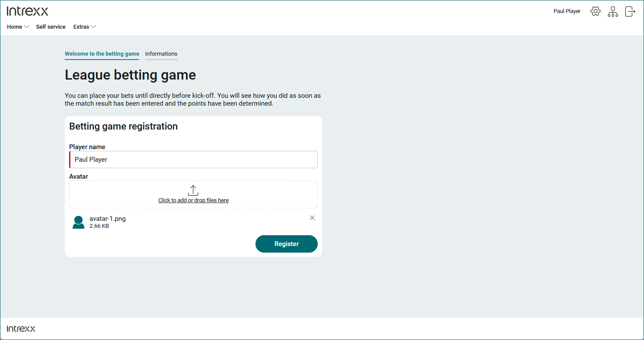Open the Self service menu item
The image size is (644, 340).
[51, 27]
